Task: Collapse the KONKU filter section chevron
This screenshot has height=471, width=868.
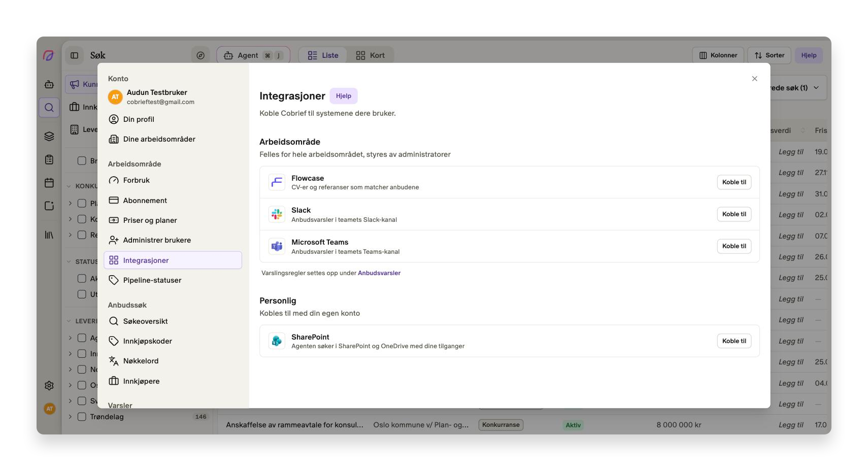Action: point(69,186)
